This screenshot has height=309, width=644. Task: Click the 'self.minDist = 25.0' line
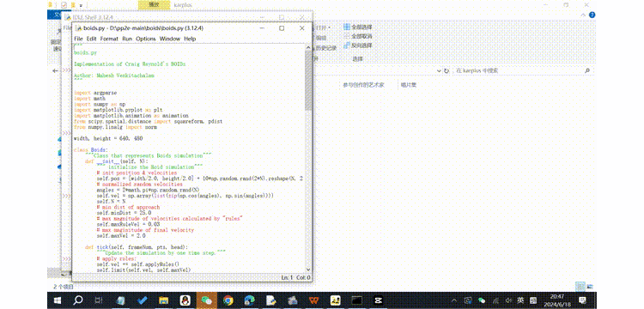click(x=124, y=213)
